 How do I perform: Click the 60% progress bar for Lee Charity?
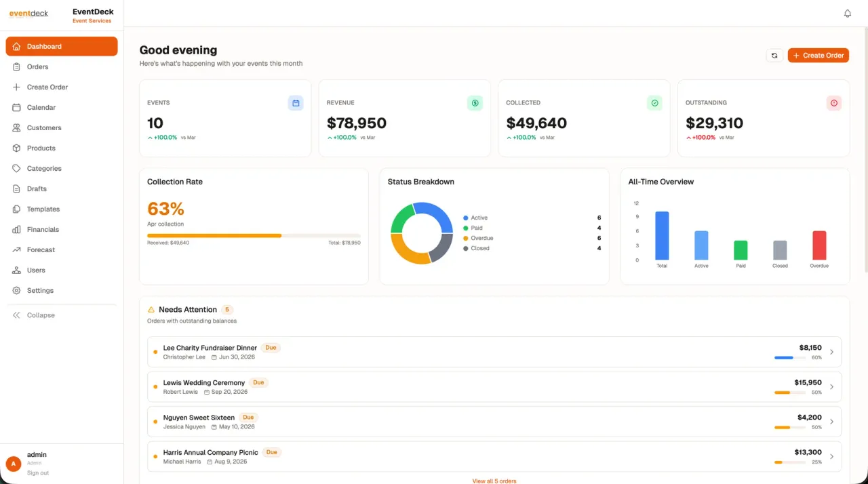[790, 357]
